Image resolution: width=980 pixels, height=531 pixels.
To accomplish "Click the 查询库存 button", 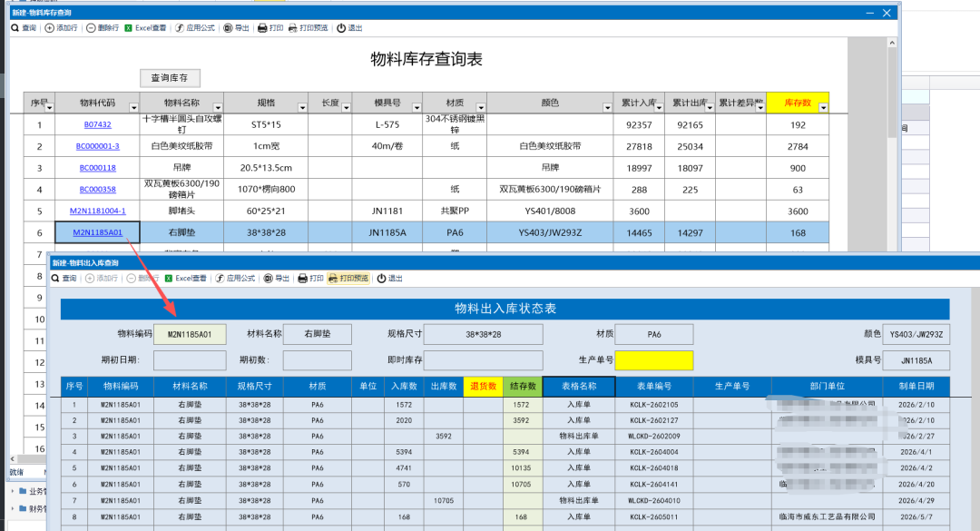I will point(170,78).
